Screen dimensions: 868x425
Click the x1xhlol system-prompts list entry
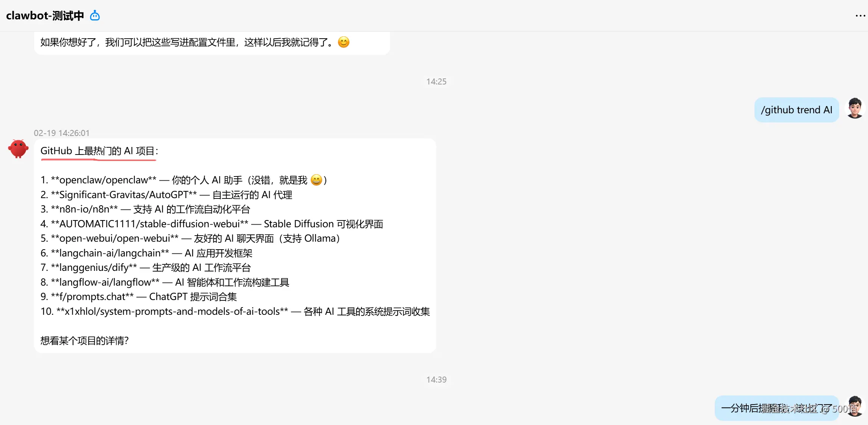pyautogui.click(x=235, y=311)
